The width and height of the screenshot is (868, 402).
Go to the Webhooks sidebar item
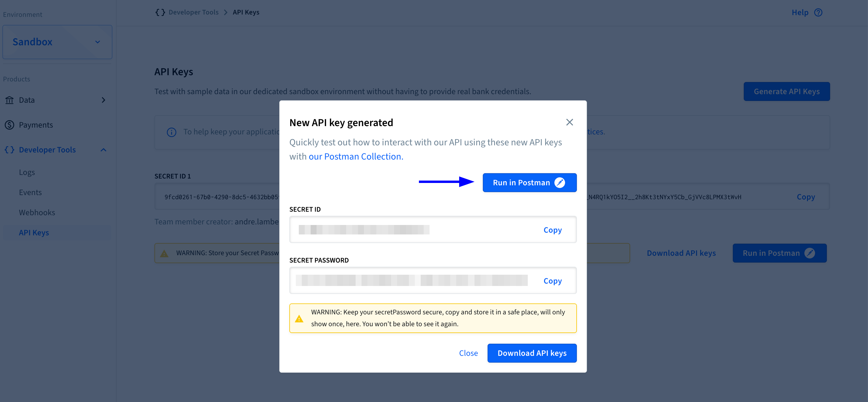tap(37, 213)
